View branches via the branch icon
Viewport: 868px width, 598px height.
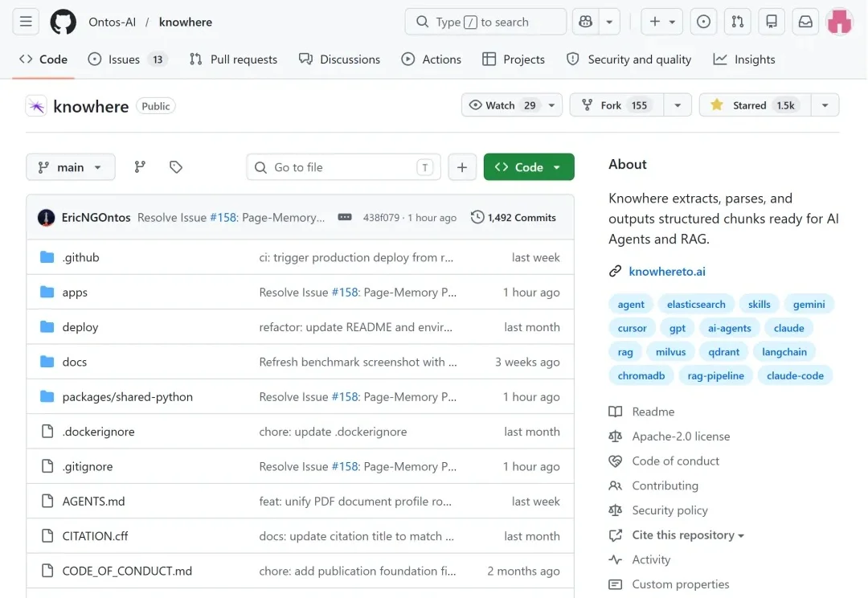140,166
